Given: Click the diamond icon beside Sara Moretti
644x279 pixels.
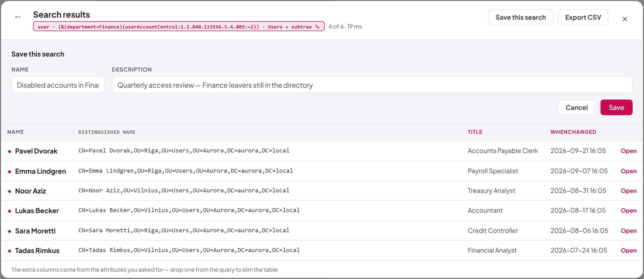Looking at the screenshot, I should pos(10,231).
